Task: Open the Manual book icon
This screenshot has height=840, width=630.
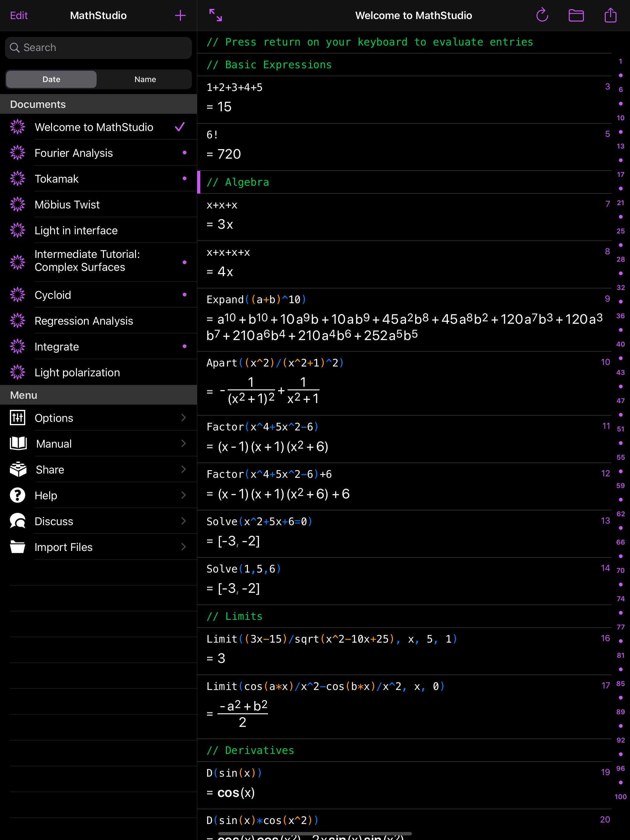Action: pos(18,443)
